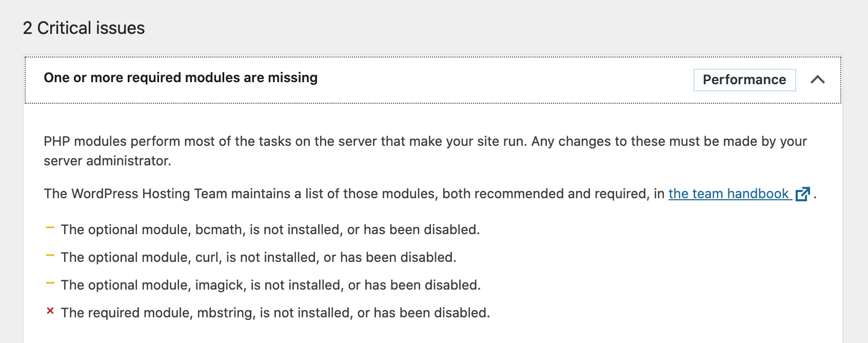This screenshot has width=868, height=343.
Task: Click the red X icon beside mbstring
Action: (50, 311)
